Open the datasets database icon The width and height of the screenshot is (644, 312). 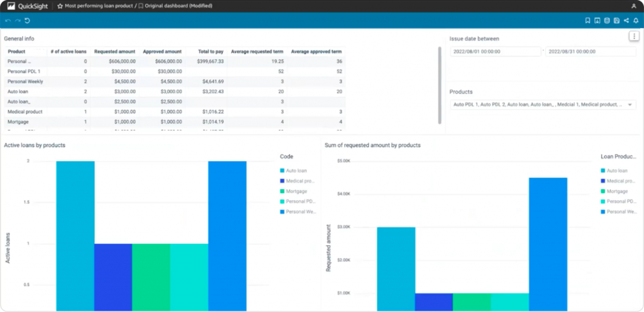click(x=607, y=21)
